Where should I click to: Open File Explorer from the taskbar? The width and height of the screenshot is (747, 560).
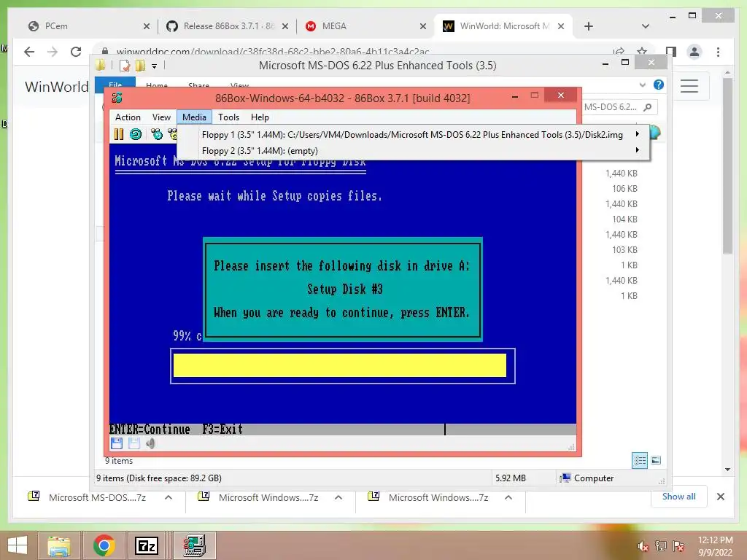[x=58, y=545]
